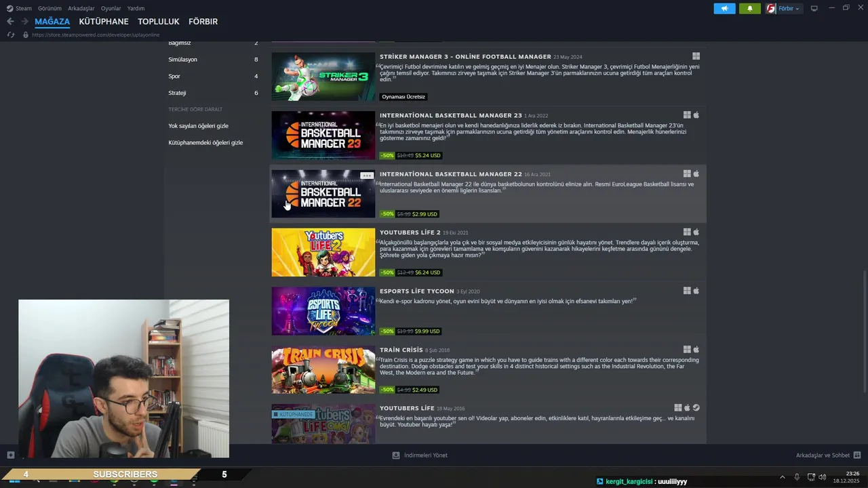The width and height of the screenshot is (868, 488).
Task: Open 'İndirmeleri Yönet' downloads manager
Action: click(420, 455)
